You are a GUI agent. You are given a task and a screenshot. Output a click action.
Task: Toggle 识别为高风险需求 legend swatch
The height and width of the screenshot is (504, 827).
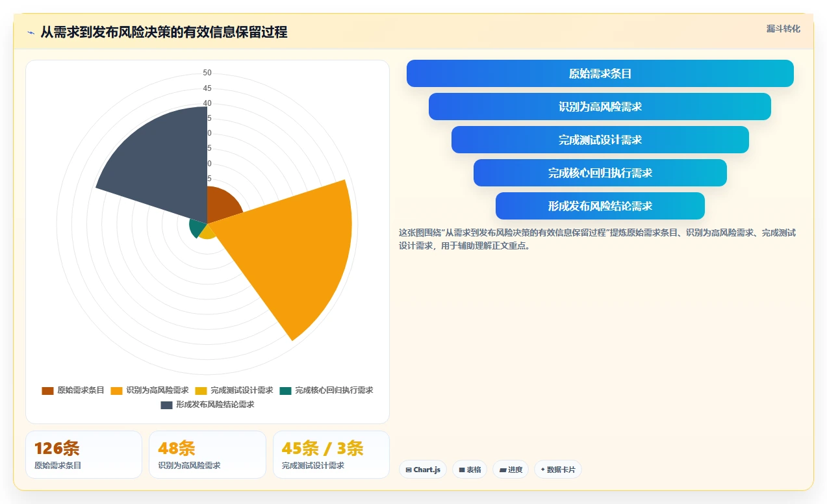point(117,391)
